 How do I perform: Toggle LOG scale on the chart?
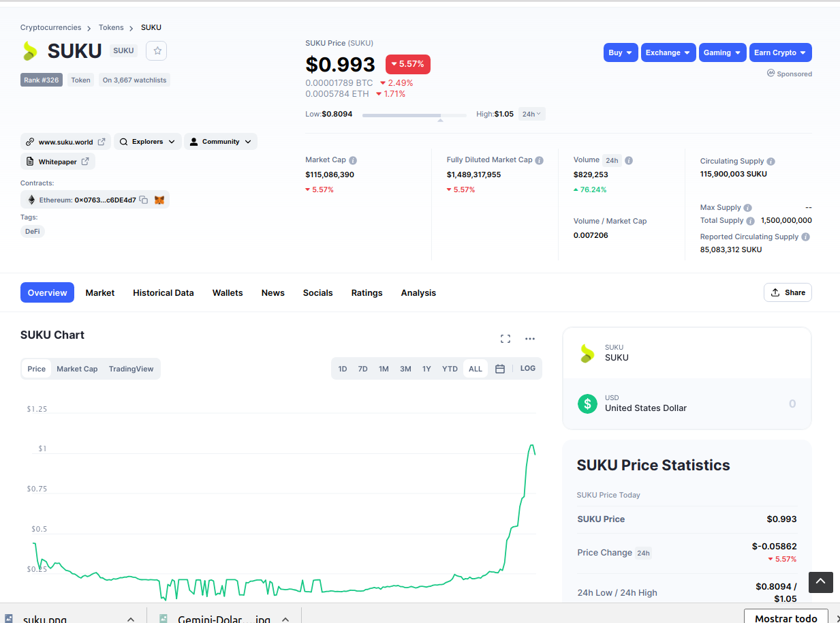pyautogui.click(x=528, y=368)
